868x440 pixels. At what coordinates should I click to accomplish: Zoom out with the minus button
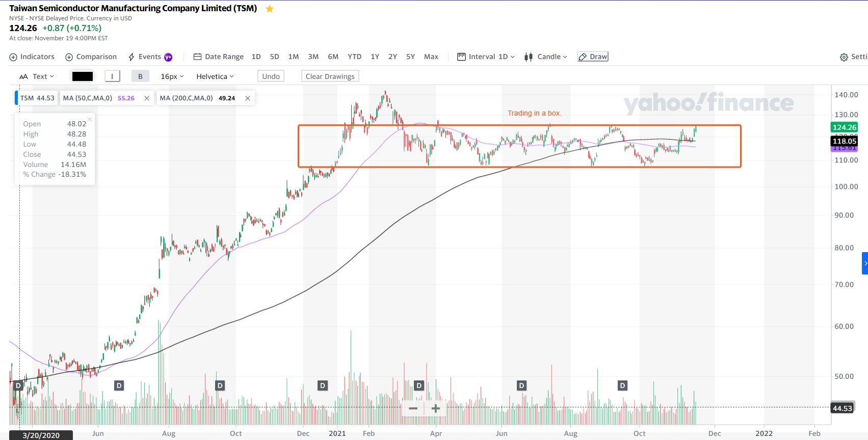(413, 408)
